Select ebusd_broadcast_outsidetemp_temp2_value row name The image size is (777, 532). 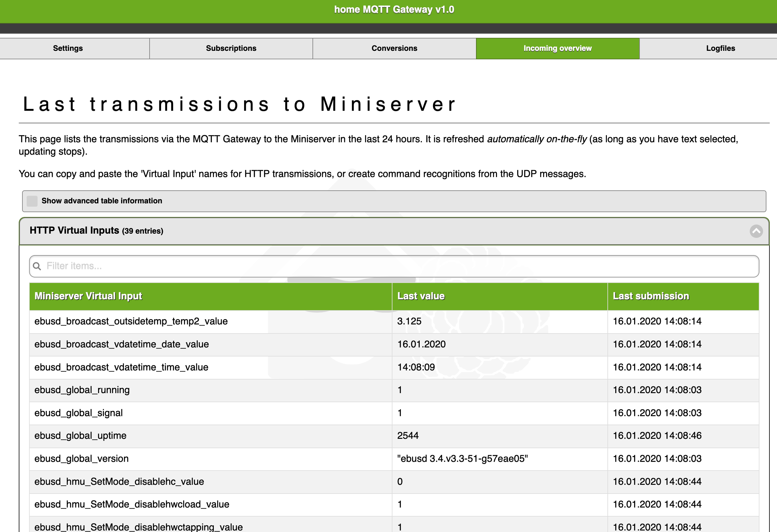click(x=131, y=321)
